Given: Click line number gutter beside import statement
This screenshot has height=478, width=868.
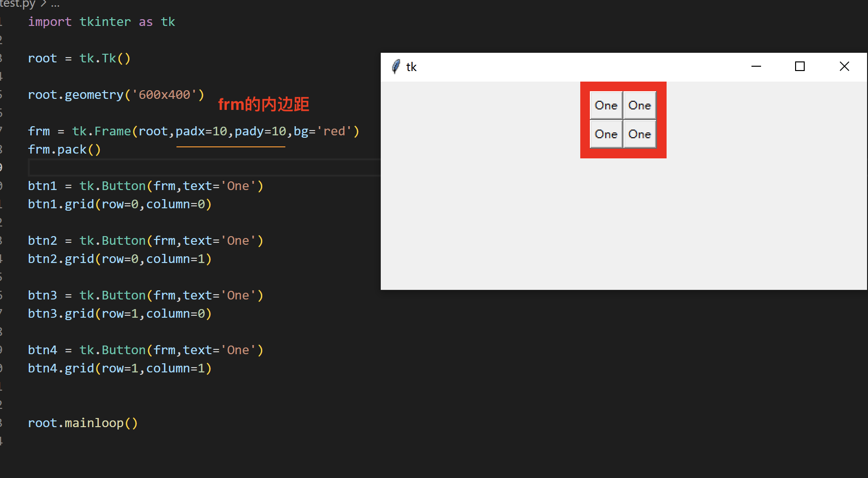Looking at the screenshot, I should pos(2,22).
